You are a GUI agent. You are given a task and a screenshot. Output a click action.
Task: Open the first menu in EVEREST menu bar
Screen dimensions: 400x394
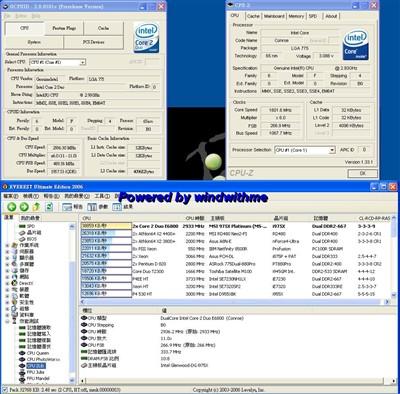click(x=11, y=196)
